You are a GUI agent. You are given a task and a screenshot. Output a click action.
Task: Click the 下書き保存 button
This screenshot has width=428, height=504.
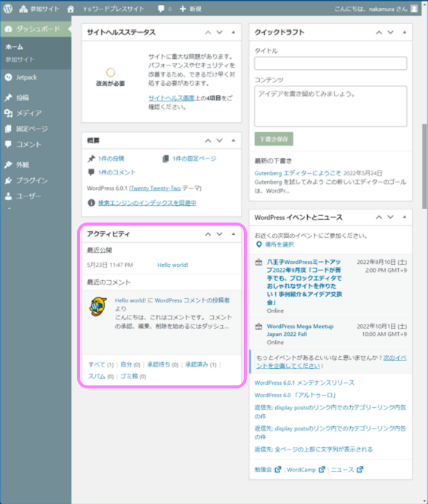click(274, 139)
